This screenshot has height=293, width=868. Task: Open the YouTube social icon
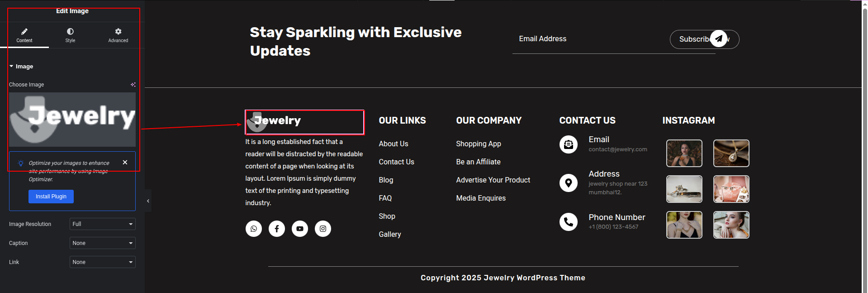300,229
